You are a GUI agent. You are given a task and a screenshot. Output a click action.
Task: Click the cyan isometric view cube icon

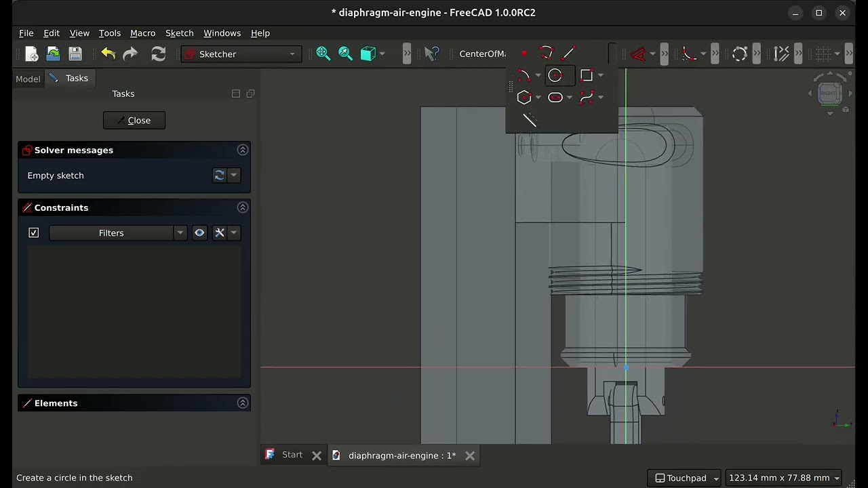point(368,54)
